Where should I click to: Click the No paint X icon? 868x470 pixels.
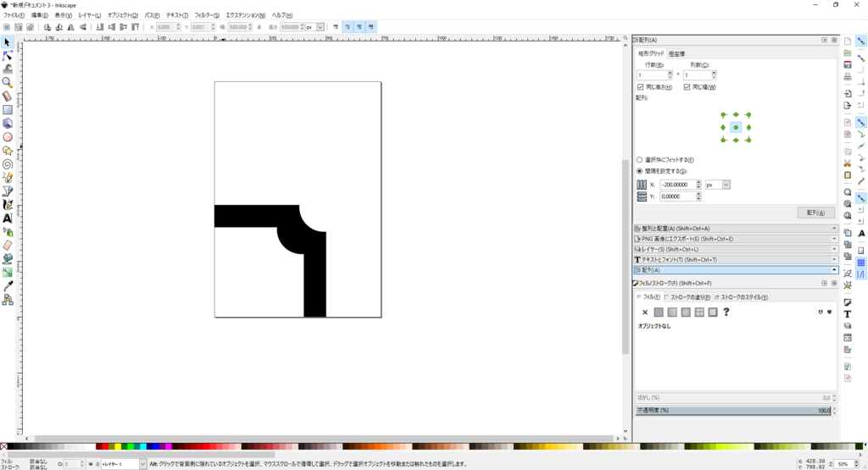point(645,312)
